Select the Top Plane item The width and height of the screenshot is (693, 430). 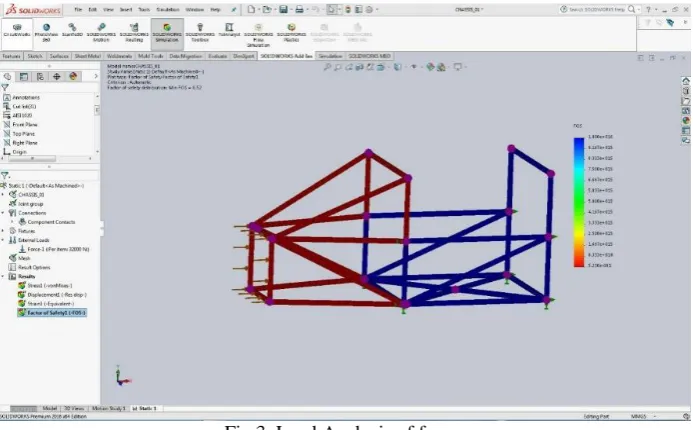[19, 133]
